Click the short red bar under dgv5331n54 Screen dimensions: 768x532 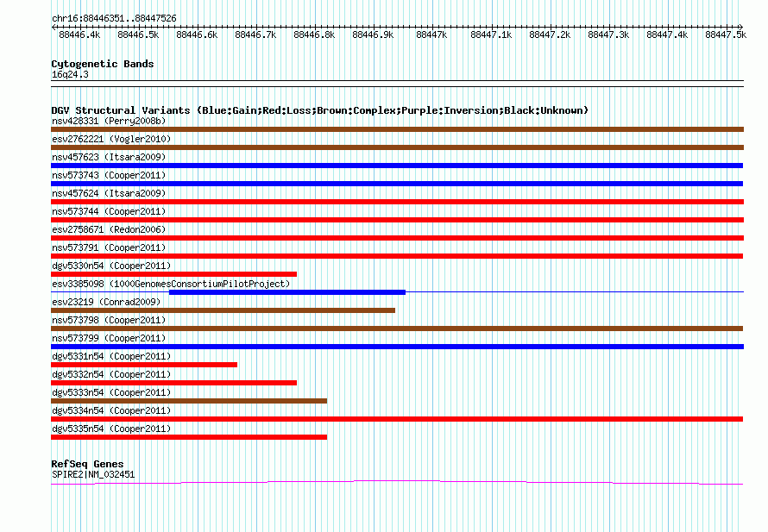tap(144, 365)
